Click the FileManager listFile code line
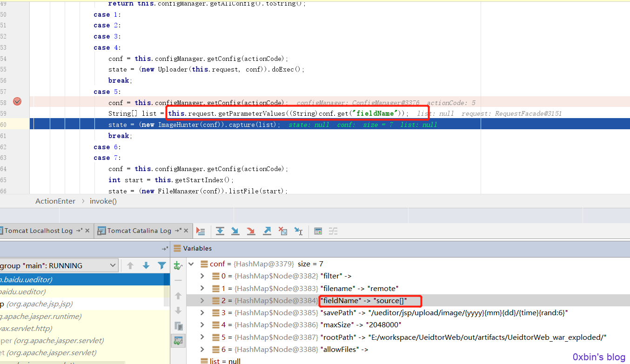The width and height of the screenshot is (630, 364). [x=198, y=191]
